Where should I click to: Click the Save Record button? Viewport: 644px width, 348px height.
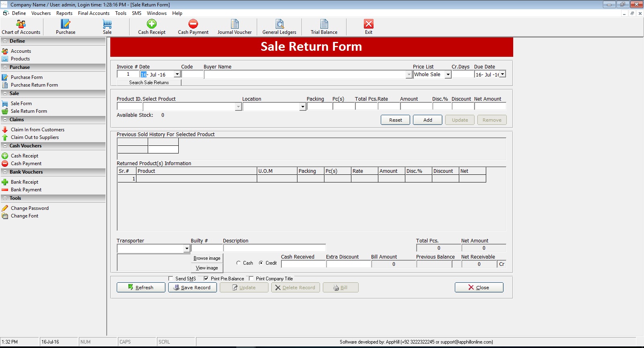[192, 288]
